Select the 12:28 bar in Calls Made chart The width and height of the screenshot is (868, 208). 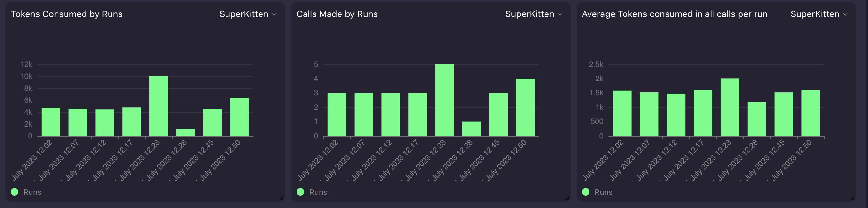471,129
